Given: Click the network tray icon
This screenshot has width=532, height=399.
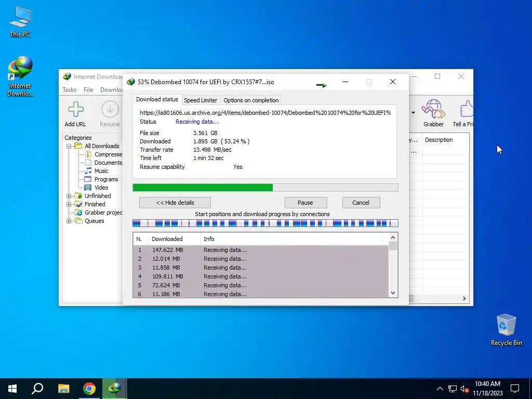Looking at the screenshot, I should coord(453,389).
